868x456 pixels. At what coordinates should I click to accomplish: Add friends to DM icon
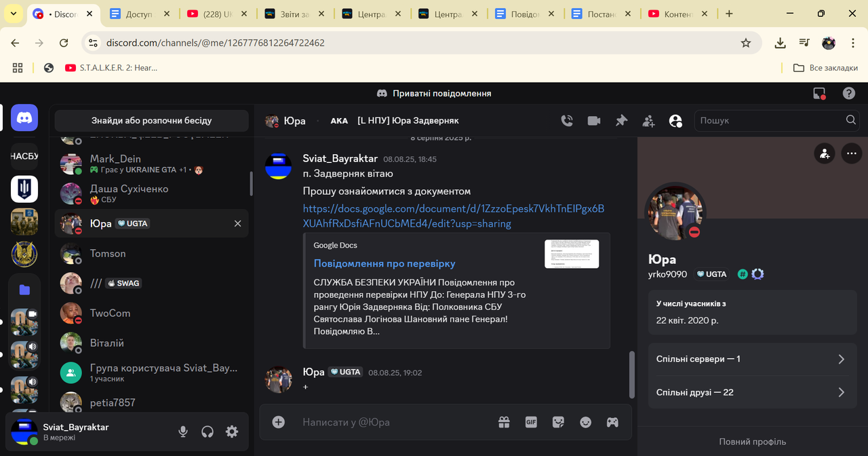(x=648, y=121)
